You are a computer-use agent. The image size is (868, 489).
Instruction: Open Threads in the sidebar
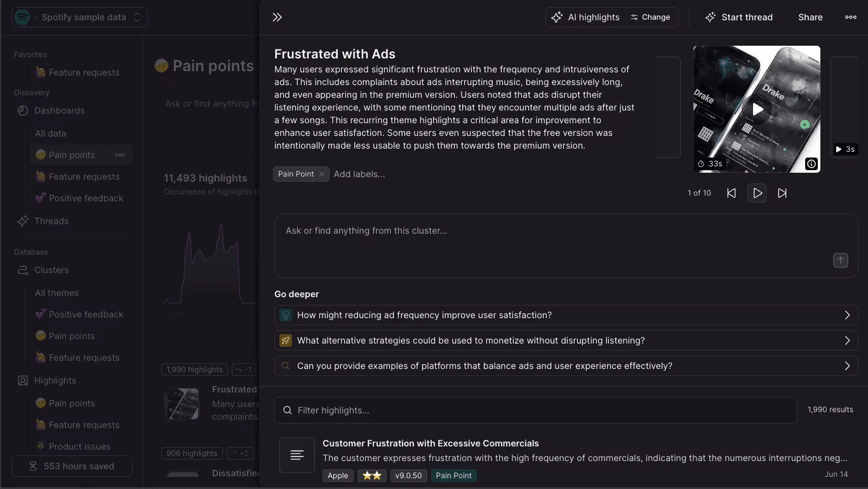click(51, 221)
